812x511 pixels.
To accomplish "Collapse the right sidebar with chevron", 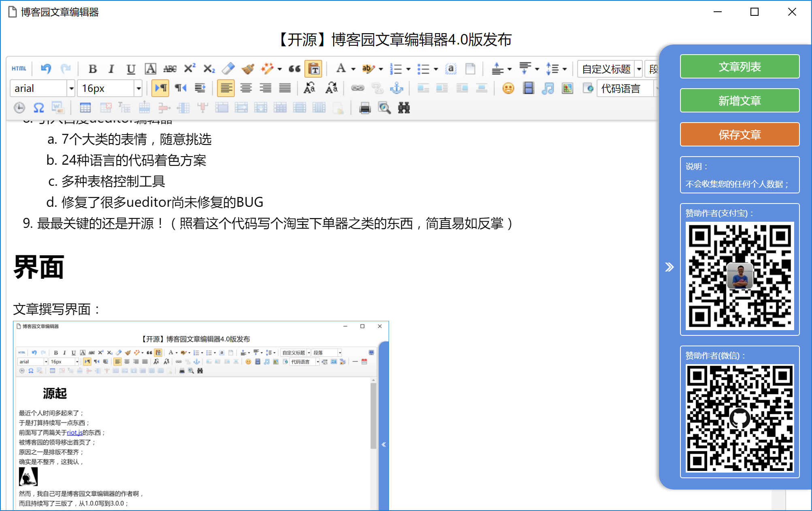I will pyautogui.click(x=669, y=267).
